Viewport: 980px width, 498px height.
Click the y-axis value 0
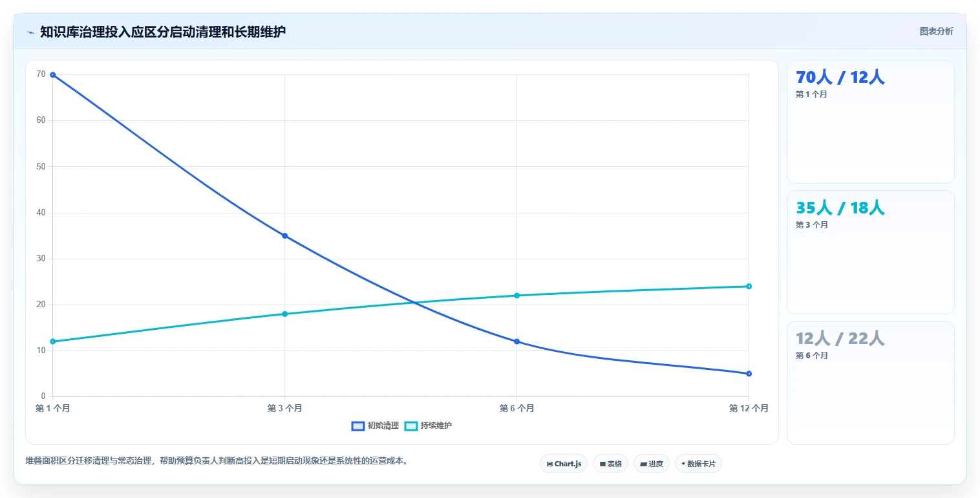43,396
